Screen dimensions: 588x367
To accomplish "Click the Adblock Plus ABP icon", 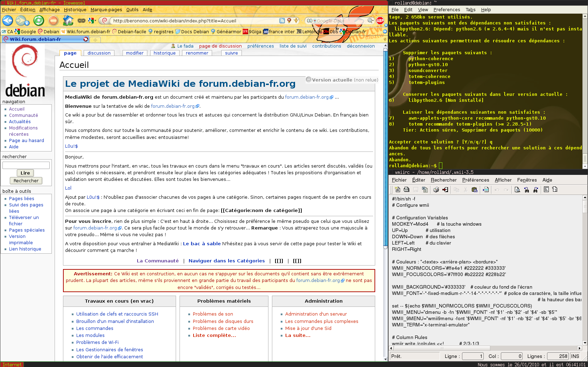I will click(x=380, y=21).
